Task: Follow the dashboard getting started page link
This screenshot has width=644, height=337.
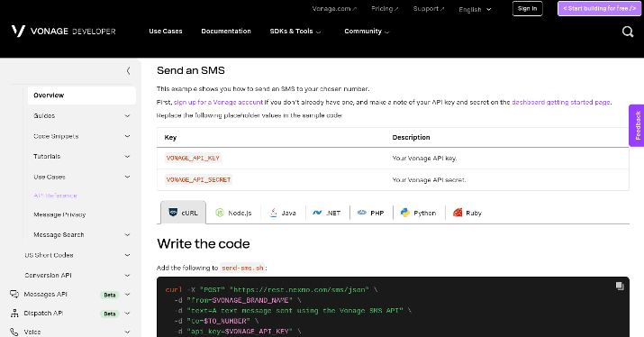Action: (x=560, y=102)
